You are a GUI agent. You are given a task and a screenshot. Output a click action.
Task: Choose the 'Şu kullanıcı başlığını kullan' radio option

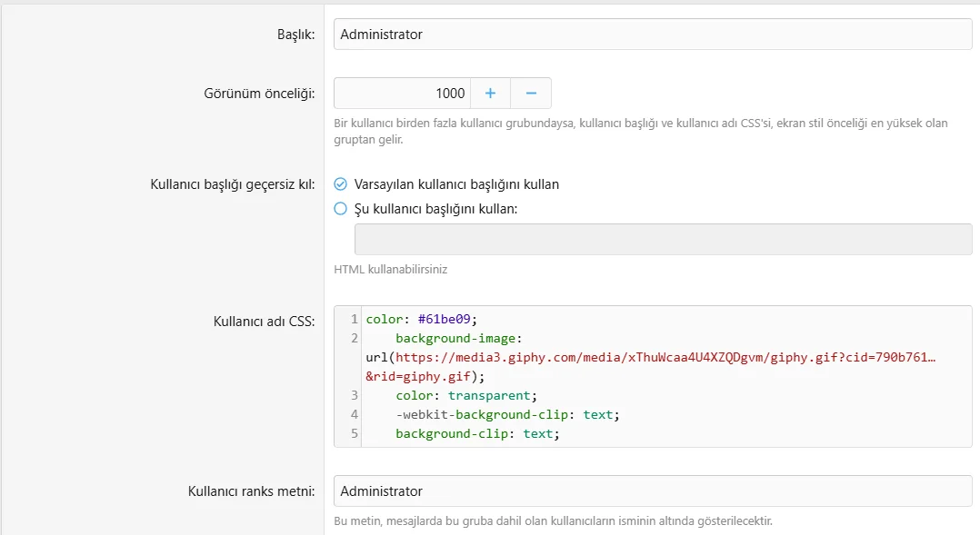point(341,209)
